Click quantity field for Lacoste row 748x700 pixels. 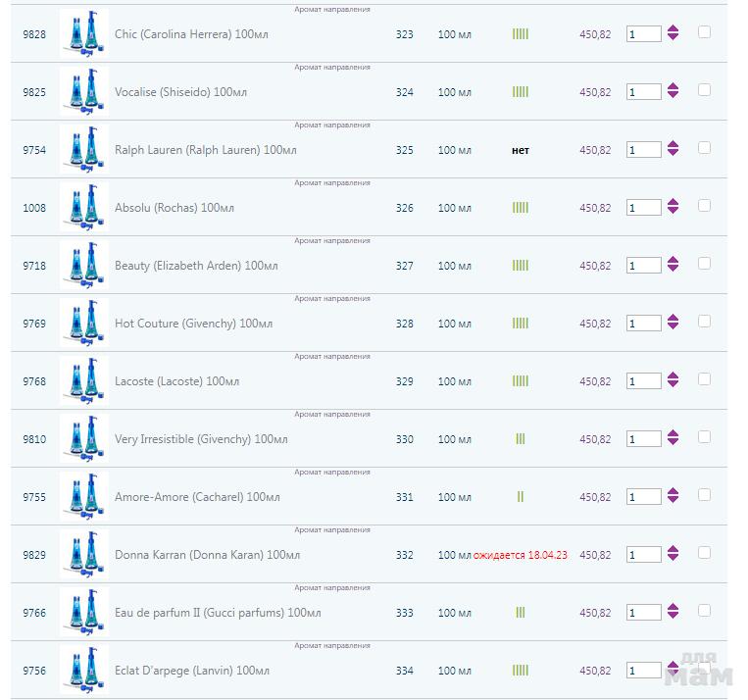(643, 381)
